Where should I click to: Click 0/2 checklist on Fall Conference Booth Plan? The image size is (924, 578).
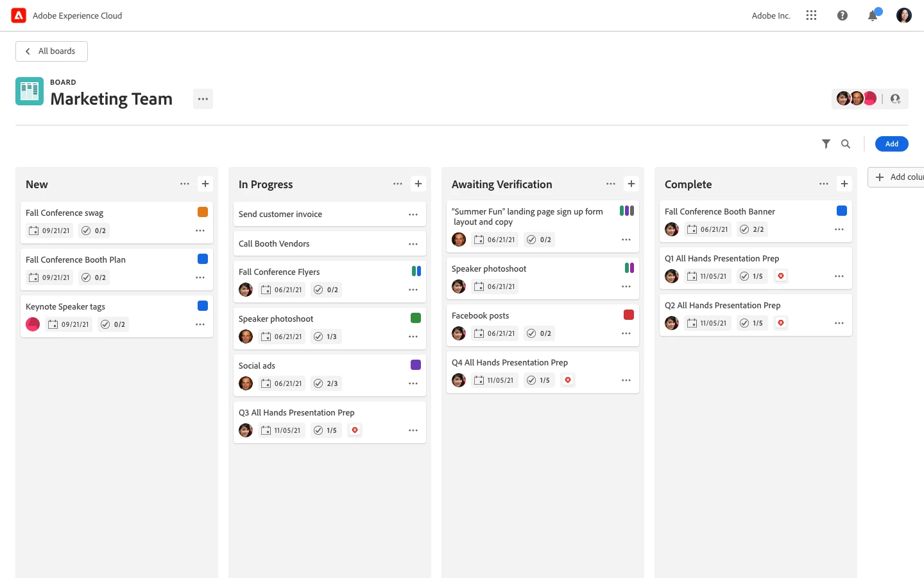coord(94,277)
